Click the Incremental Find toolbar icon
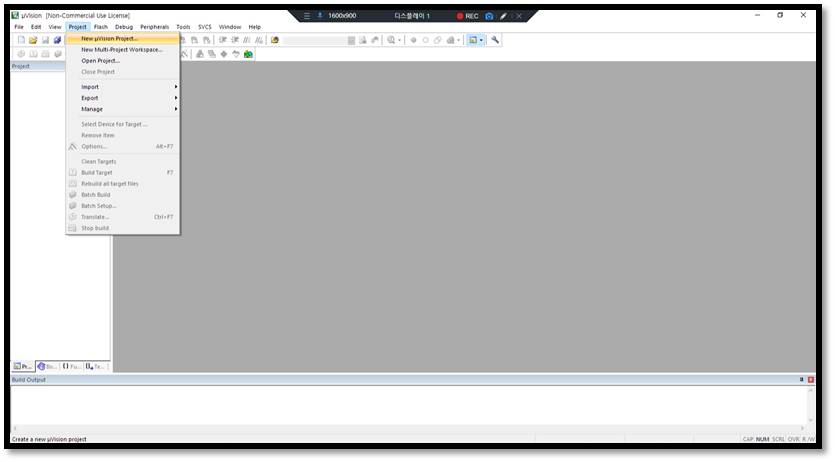 [375, 40]
